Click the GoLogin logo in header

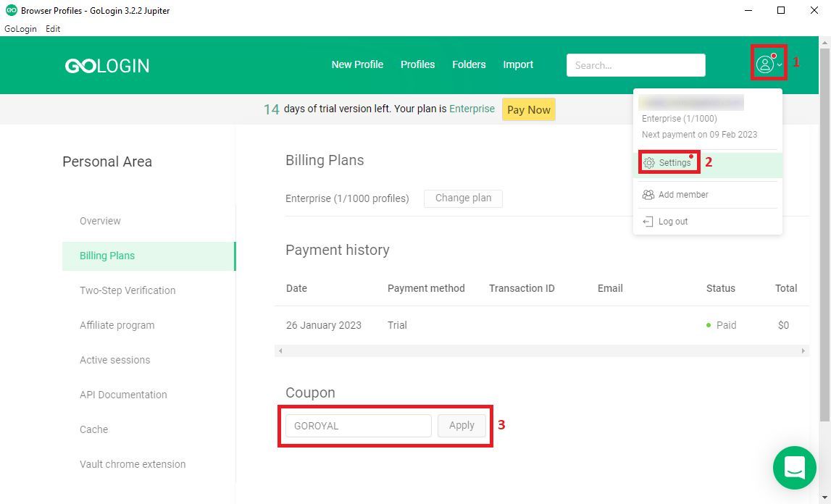point(107,65)
